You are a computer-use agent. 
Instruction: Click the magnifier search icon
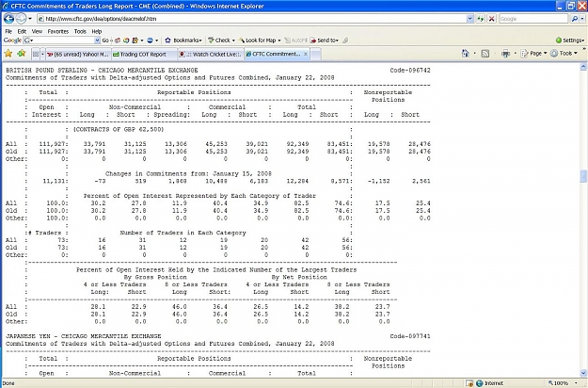[574, 19]
